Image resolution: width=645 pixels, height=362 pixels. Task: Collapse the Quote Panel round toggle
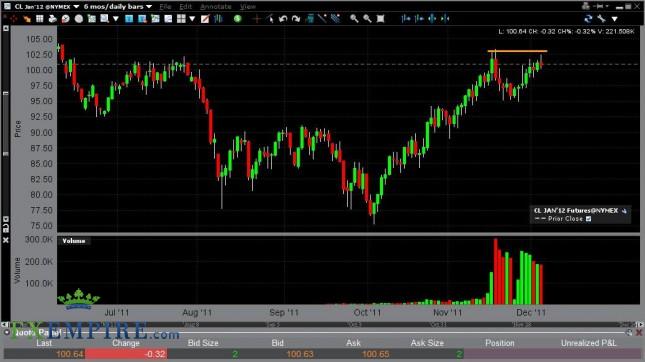point(7,332)
